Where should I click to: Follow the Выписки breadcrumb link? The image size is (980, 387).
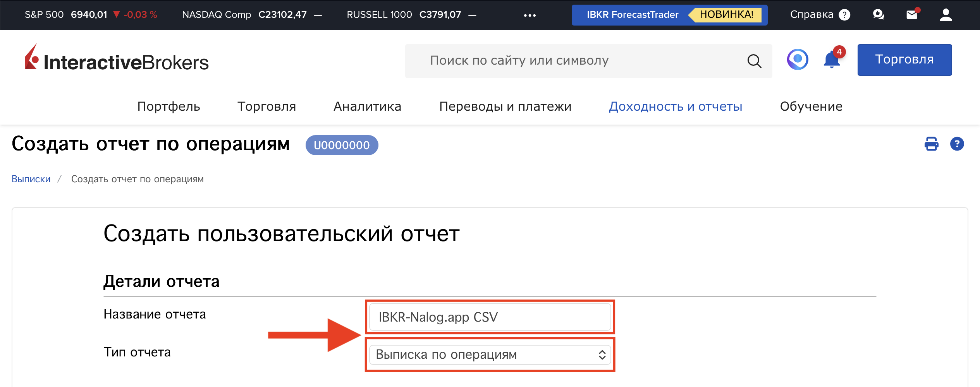click(x=31, y=179)
